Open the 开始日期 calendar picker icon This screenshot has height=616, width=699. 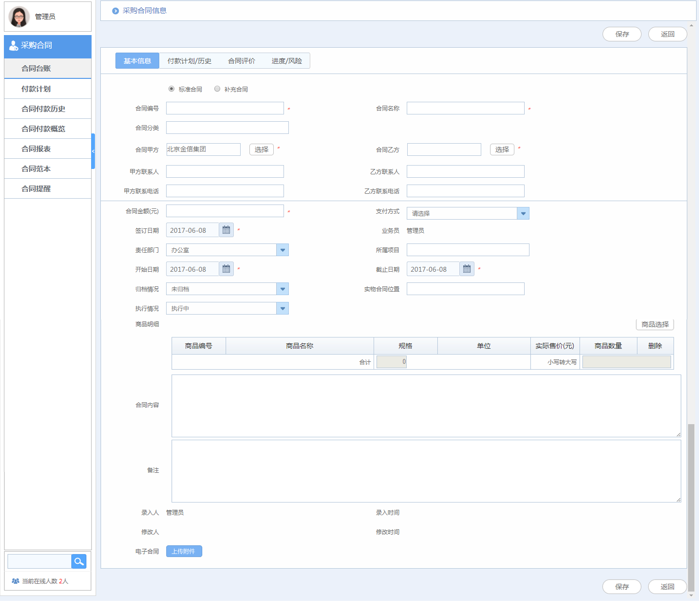[226, 269]
